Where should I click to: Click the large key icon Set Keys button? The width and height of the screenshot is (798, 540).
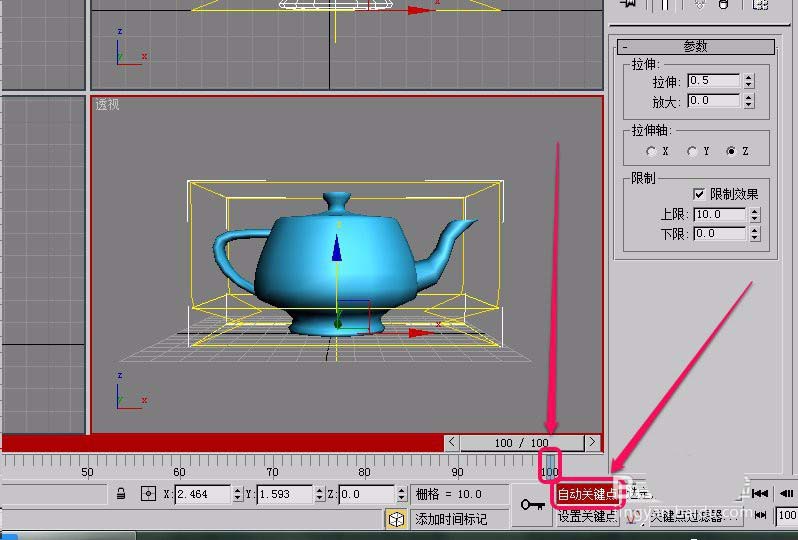[532, 504]
